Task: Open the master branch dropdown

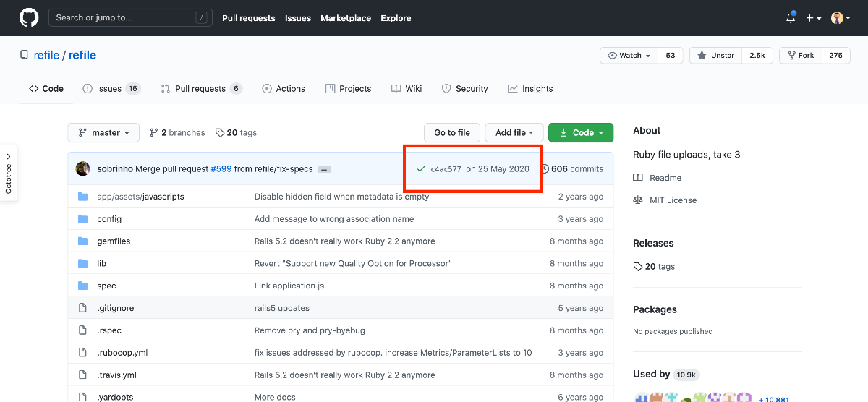Action: (x=103, y=132)
